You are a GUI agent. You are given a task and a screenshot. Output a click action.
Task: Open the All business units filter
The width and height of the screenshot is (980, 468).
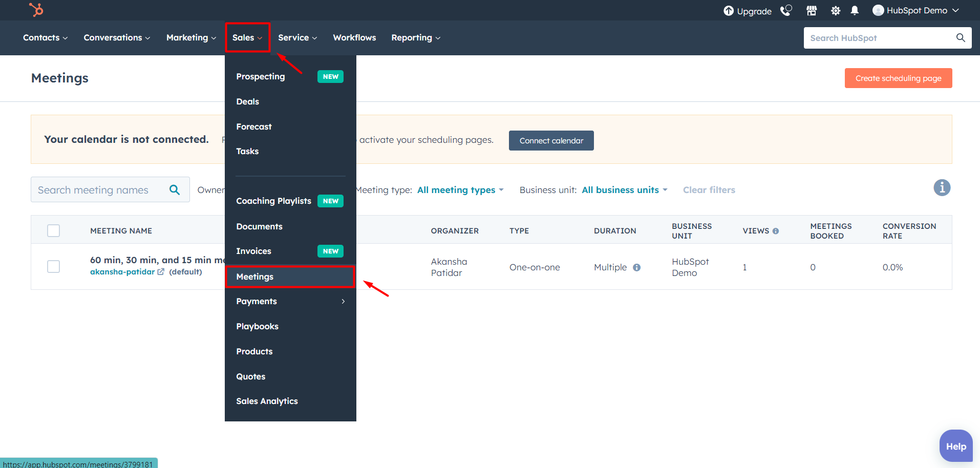coord(625,190)
